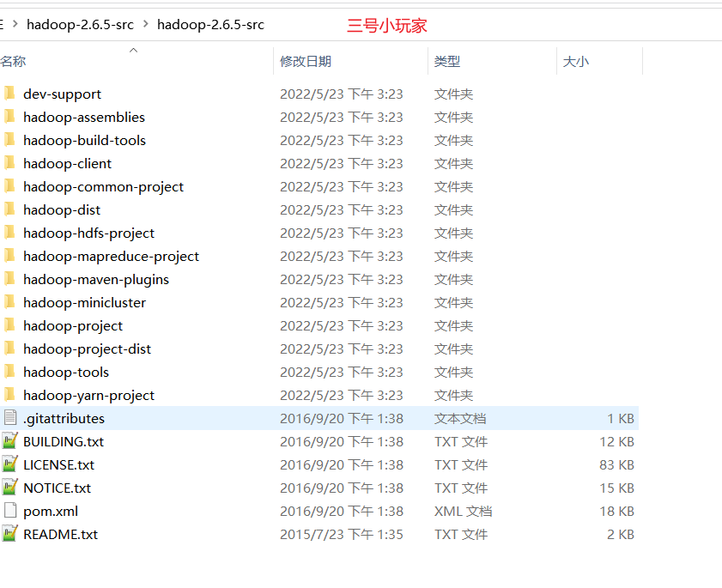
Task: Select the dev-support file name
Action: [62, 94]
